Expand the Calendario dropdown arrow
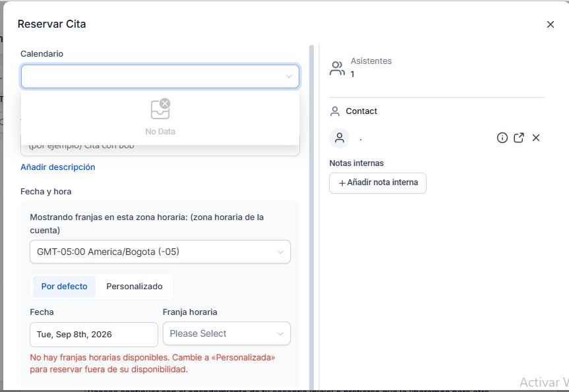The height and width of the screenshot is (392, 569). 289,76
